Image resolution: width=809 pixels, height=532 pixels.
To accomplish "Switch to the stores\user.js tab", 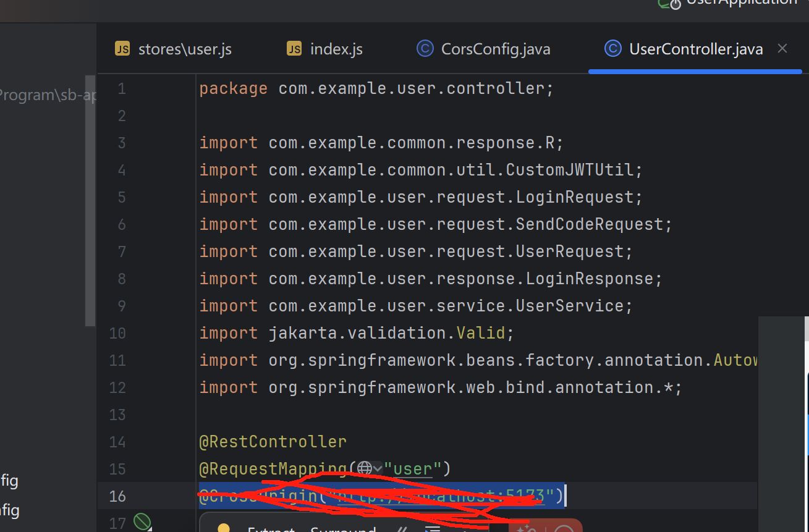I will [x=174, y=49].
